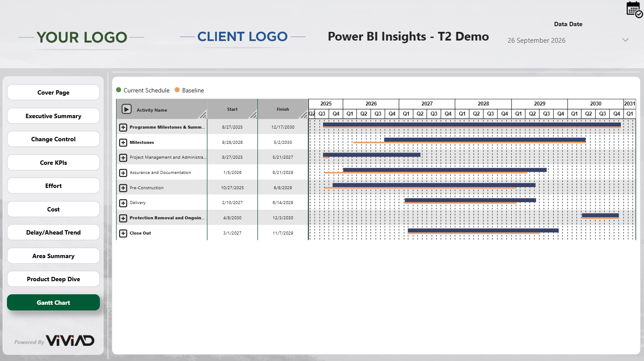Click the play arrow icon beside Activity Name
This screenshot has height=361, width=644.
point(127,109)
